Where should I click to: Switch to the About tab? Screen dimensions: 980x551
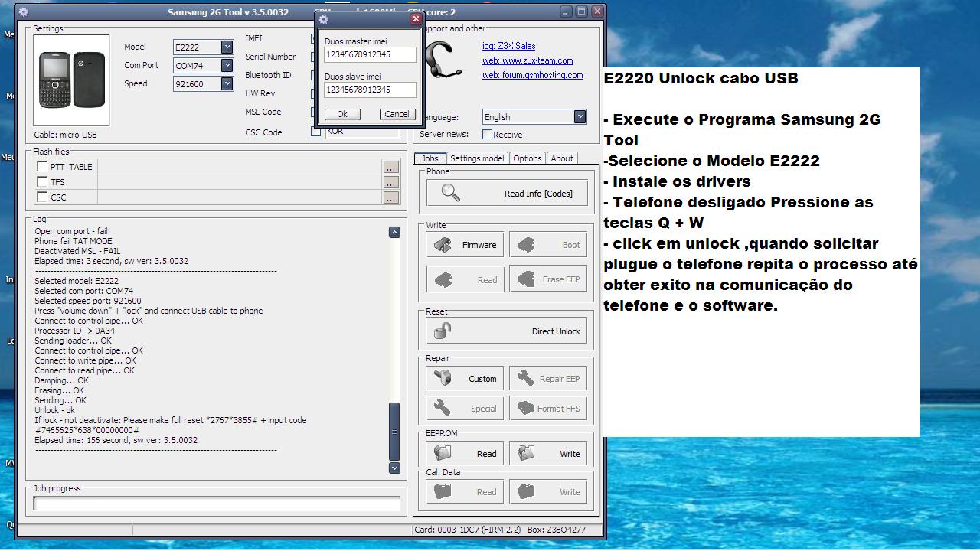pyautogui.click(x=562, y=158)
